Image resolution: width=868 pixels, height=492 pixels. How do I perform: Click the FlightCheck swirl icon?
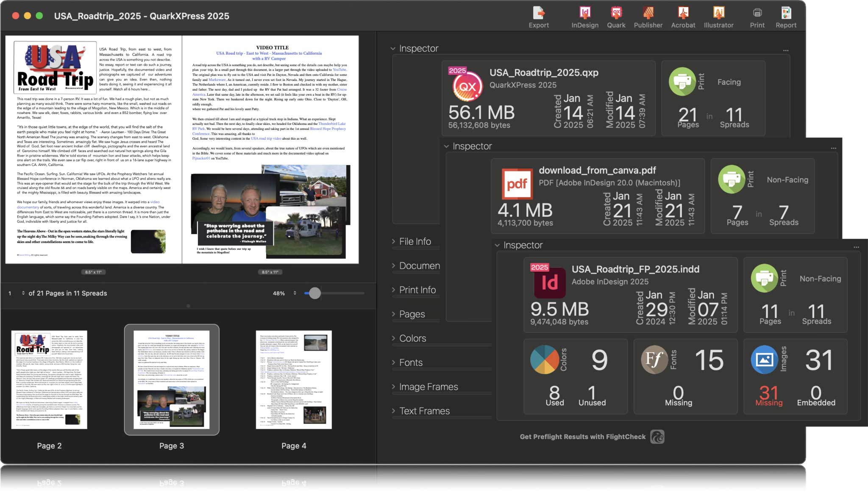click(x=657, y=437)
